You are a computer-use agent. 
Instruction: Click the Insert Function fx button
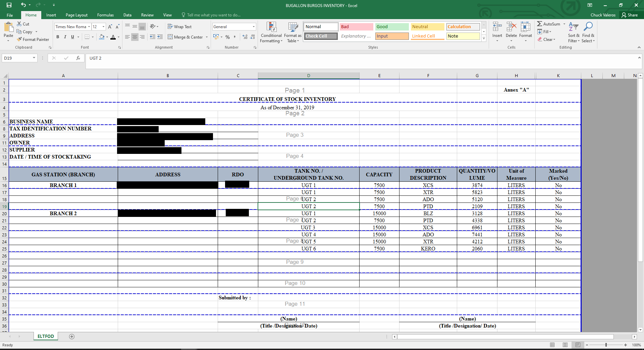(x=78, y=58)
